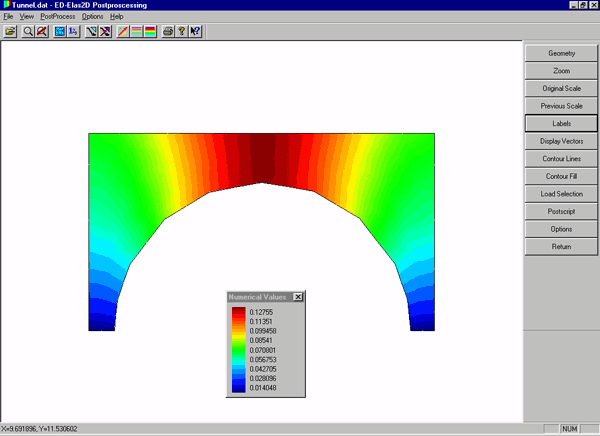The width and height of the screenshot is (600, 436).
Task: Click the Labels button
Action: tap(561, 124)
